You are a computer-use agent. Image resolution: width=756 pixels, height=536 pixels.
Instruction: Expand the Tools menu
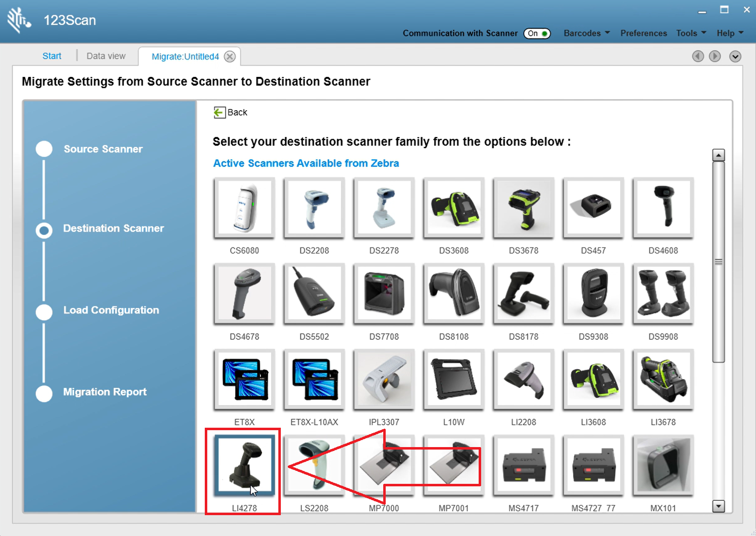691,33
